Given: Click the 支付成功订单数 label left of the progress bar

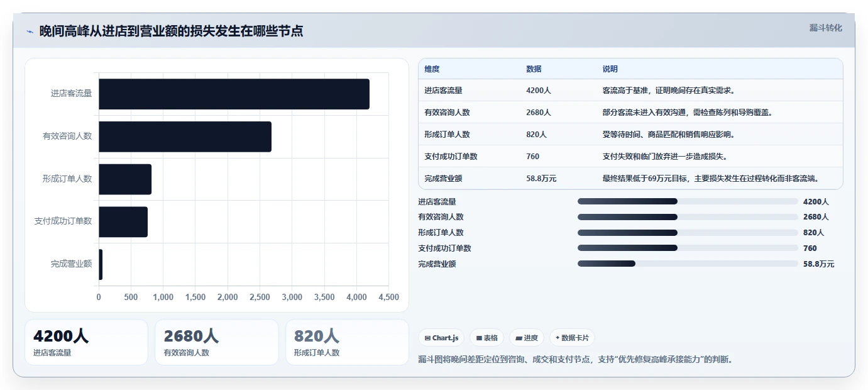Looking at the screenshot, I should pos(444,248).
